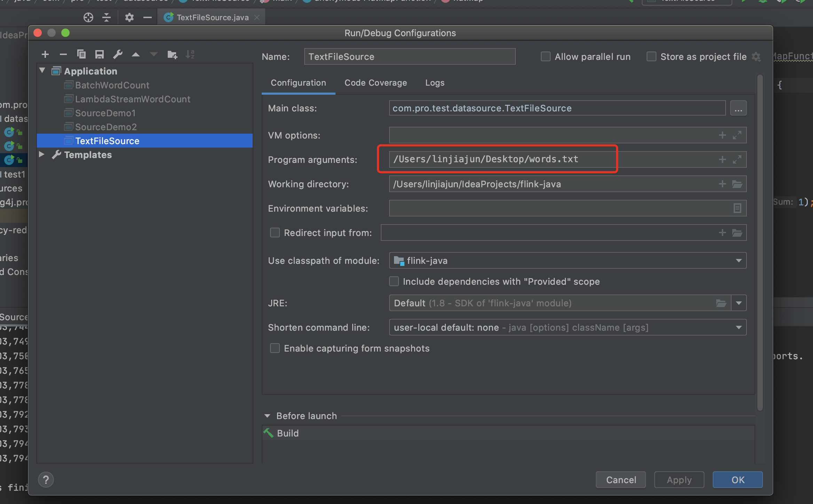The width and height of the screenshot is (813, 504).
Task: Click the Copy Configuration icon
Action: tap(81, 54)
